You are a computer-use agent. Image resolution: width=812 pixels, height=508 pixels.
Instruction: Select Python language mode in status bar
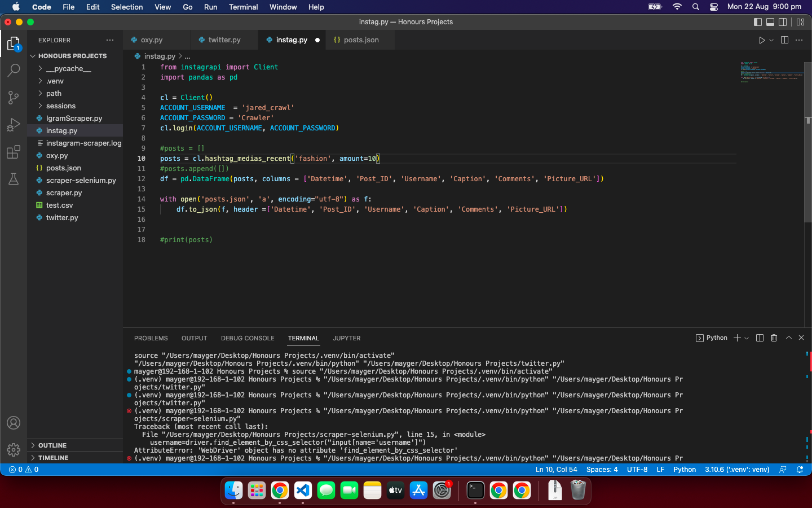pos(685,470)
